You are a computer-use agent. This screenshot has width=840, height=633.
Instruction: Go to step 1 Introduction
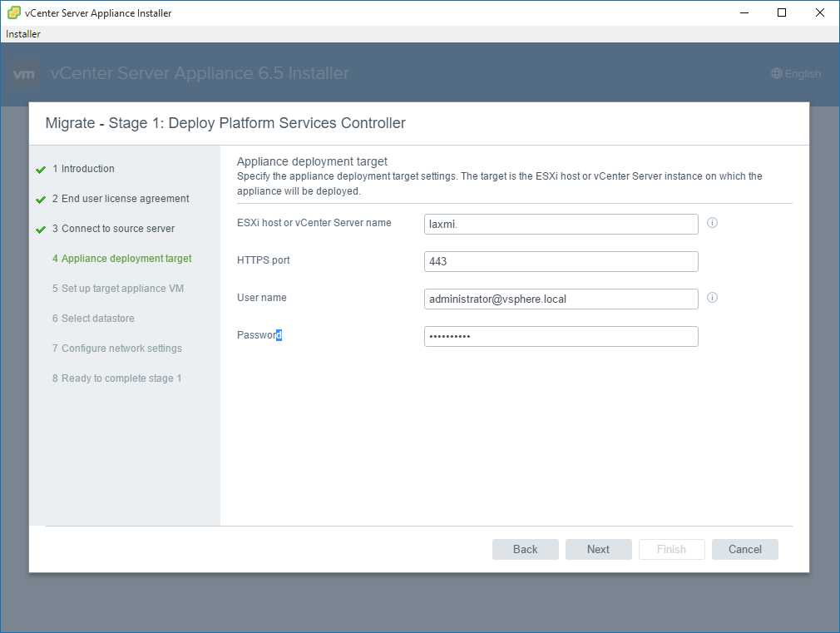click(87, 169)
